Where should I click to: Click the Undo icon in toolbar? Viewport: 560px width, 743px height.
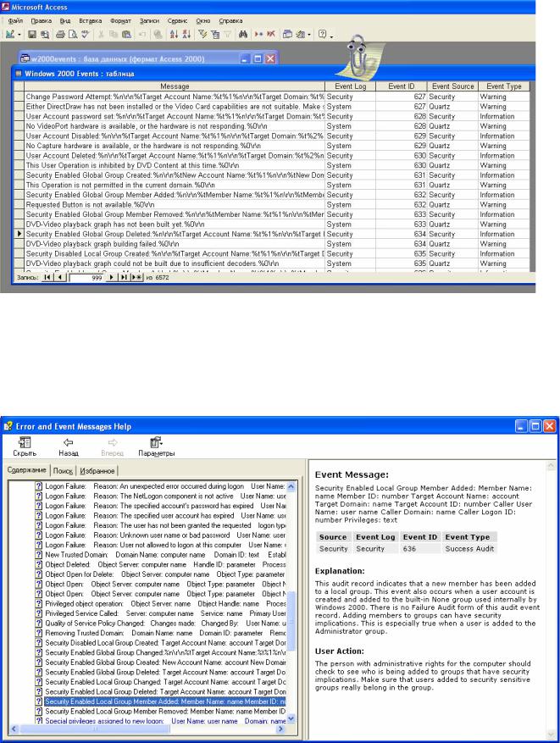click(142, 34)
